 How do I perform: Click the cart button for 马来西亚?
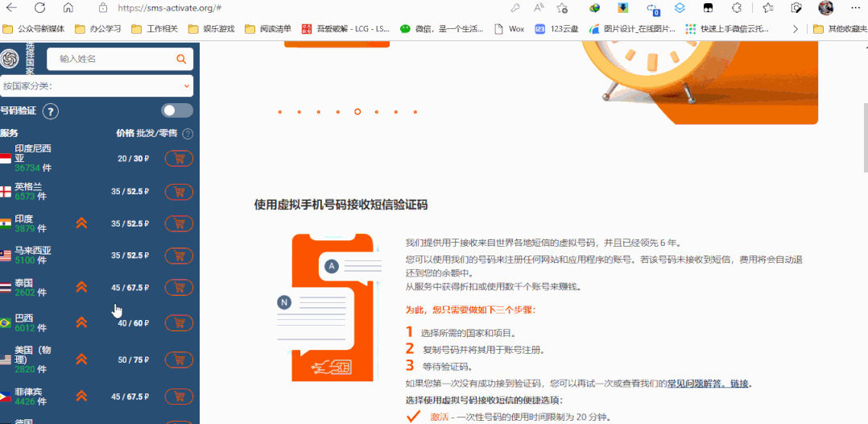point(179,256)
